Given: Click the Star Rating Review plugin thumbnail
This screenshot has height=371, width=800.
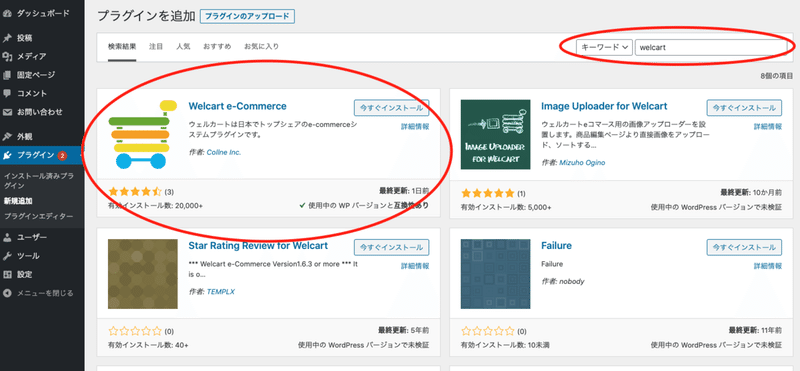Looking at the screenshot, I should [143, 274].
